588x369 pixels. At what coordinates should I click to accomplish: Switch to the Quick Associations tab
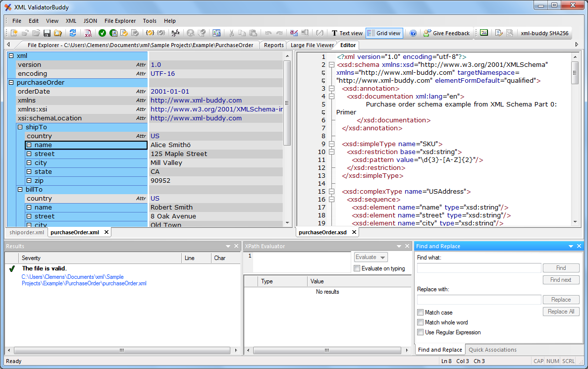pos(492,350)
